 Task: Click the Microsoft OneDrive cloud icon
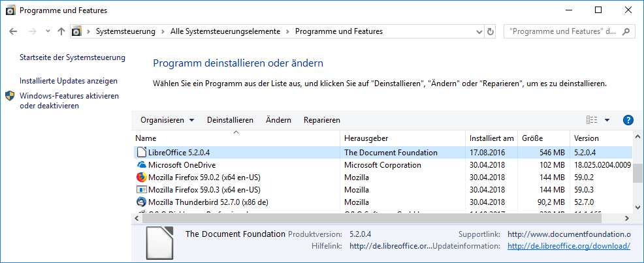point(141,165)
